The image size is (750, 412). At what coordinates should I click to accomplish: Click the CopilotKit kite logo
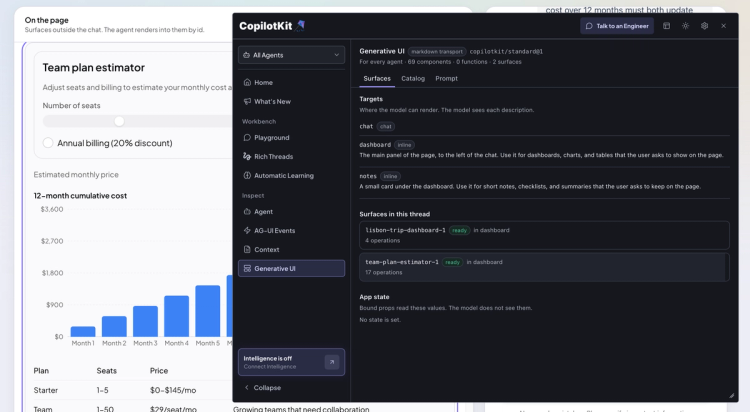300,25
